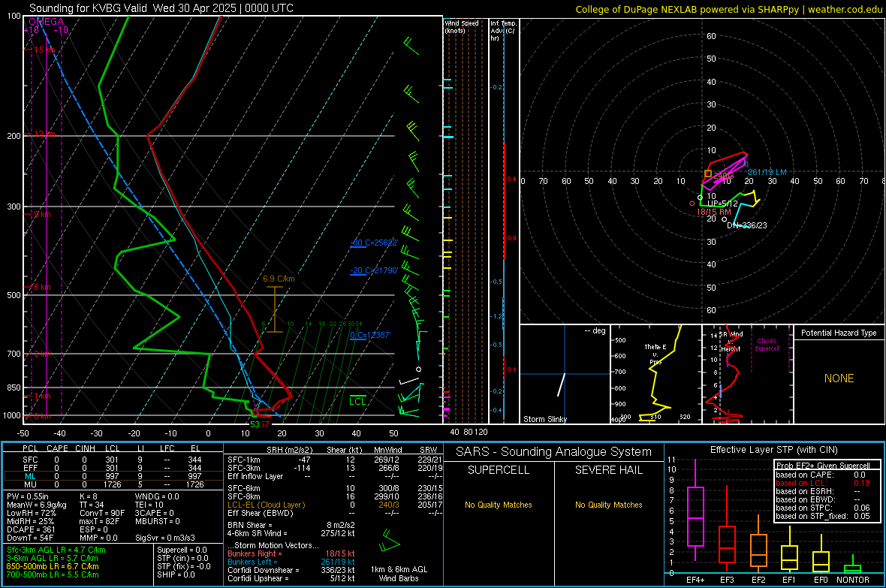
Task: Click the magenta 'OMEGA' label
Action: 47,22
